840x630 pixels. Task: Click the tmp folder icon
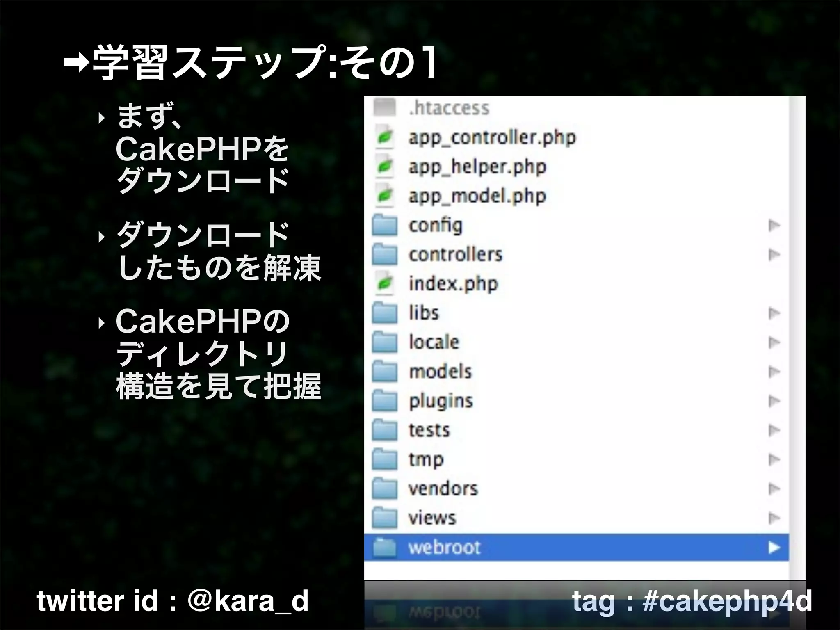pos(385,459)
